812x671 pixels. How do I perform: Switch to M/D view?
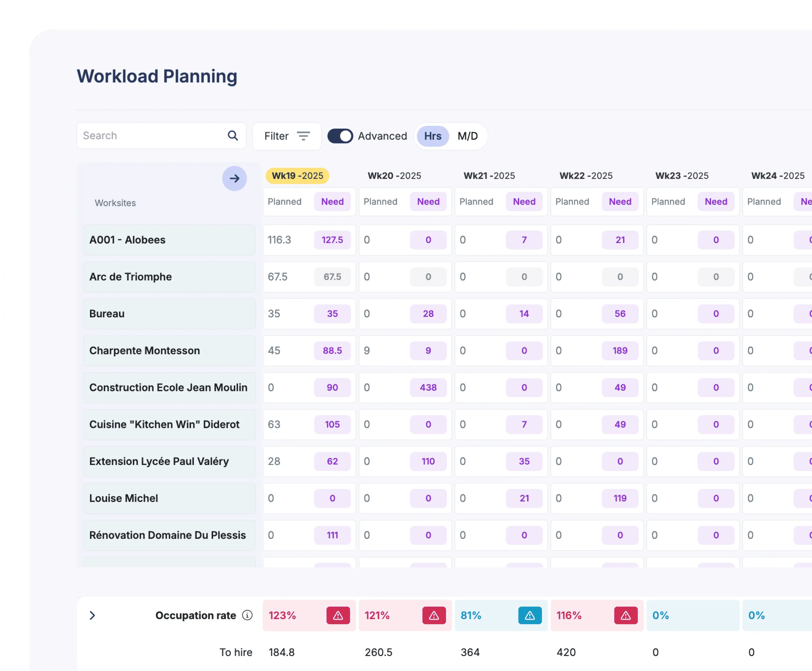coord(468,136)
